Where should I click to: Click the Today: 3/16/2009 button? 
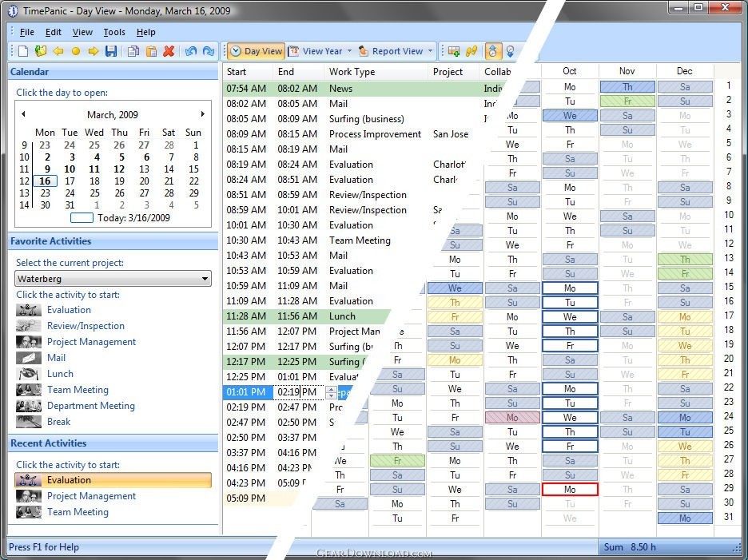tap(120, 218)
